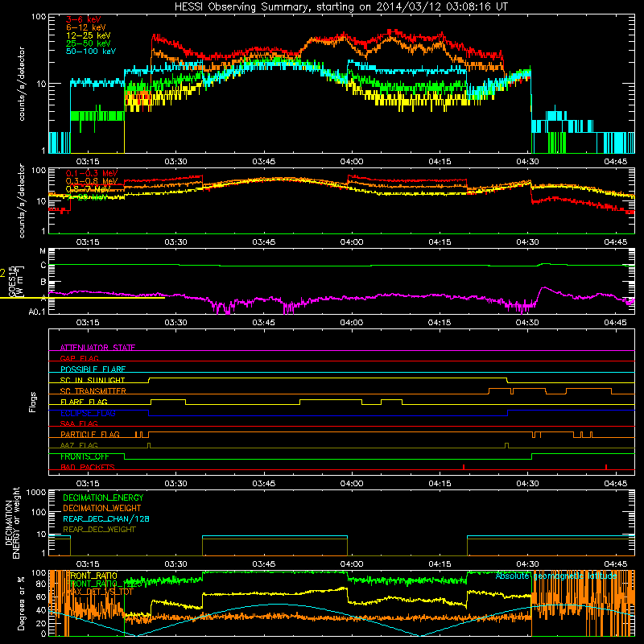Select the SC_IN_SUNLIGHT flag label

(93, 380)
